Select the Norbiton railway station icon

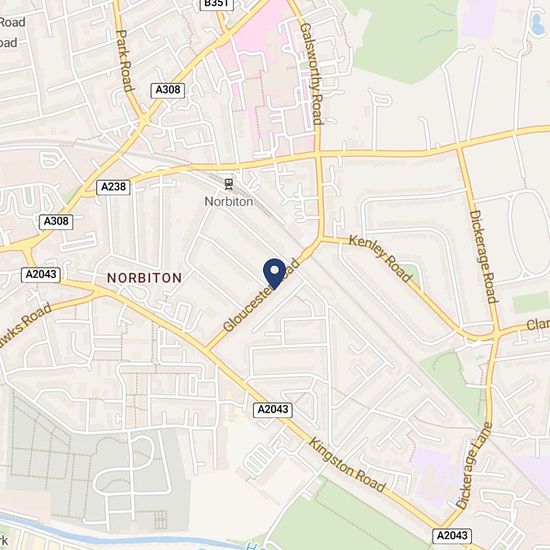click(x=229, y=184)
